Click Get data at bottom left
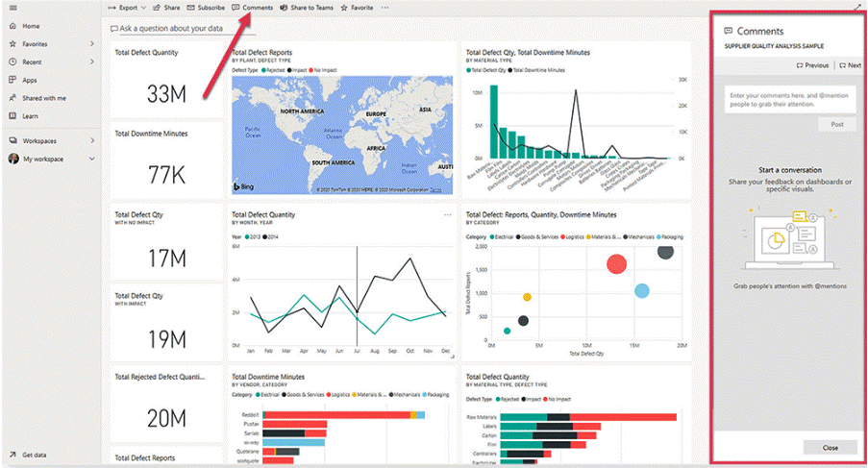The image size is (868, 468). pos(28,455)
